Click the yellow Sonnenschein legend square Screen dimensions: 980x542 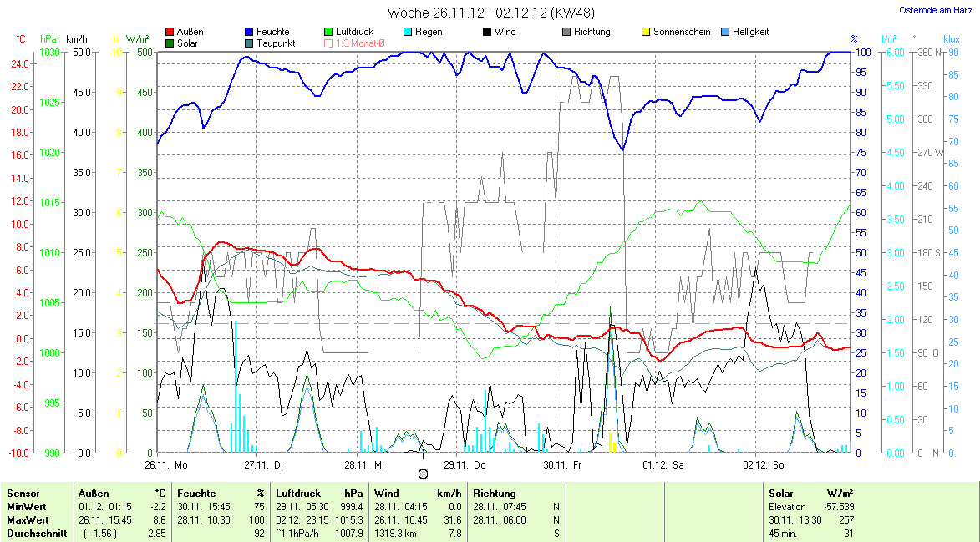click(x=647, y=33)
